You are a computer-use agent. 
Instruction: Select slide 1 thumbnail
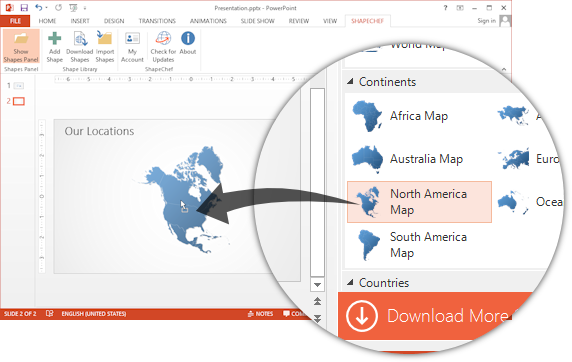[19, 86]
